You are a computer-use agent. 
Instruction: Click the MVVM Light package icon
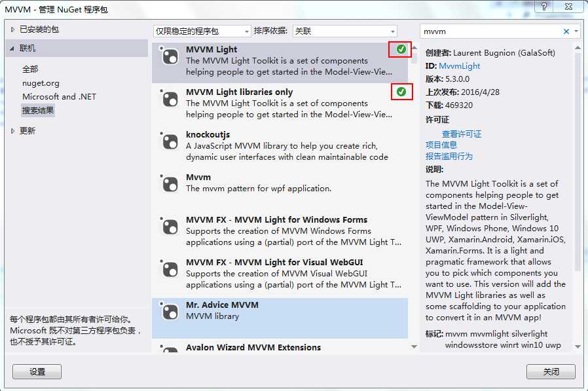pos(170,57)
